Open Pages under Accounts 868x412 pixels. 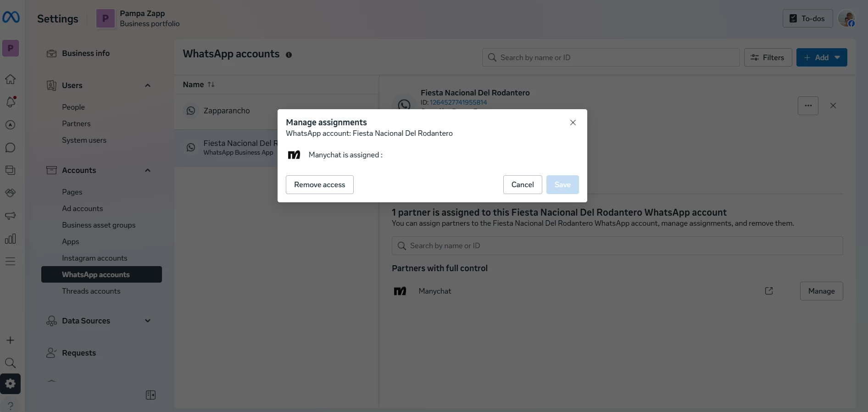tap(72, 192)
